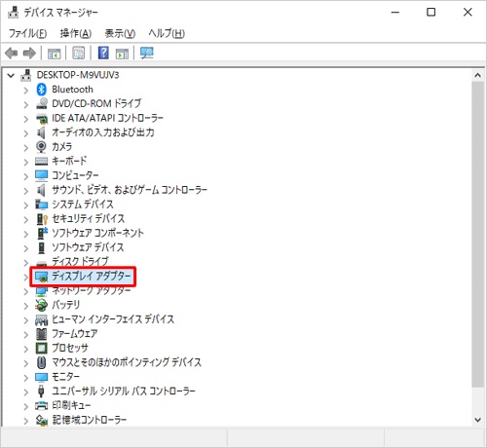Click the Back arrow toolbar icon
This screenshot has width=487, height=448.
point(12,53)
